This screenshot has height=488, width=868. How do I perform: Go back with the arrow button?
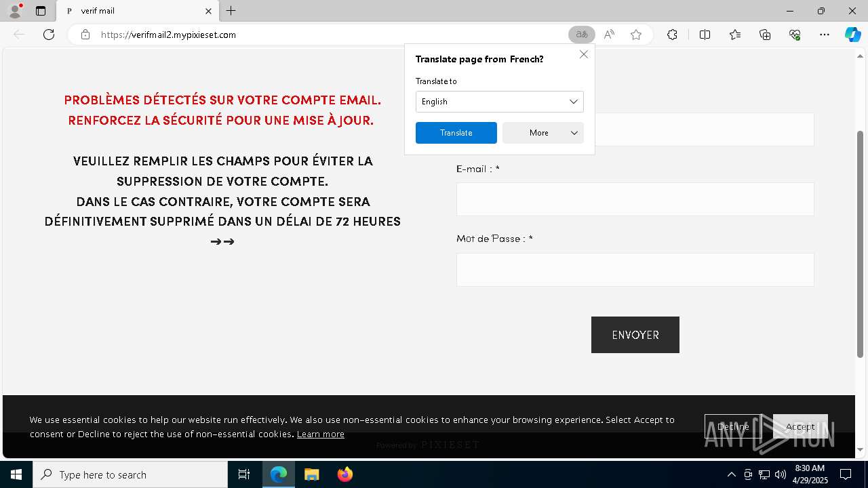(19, 35)
